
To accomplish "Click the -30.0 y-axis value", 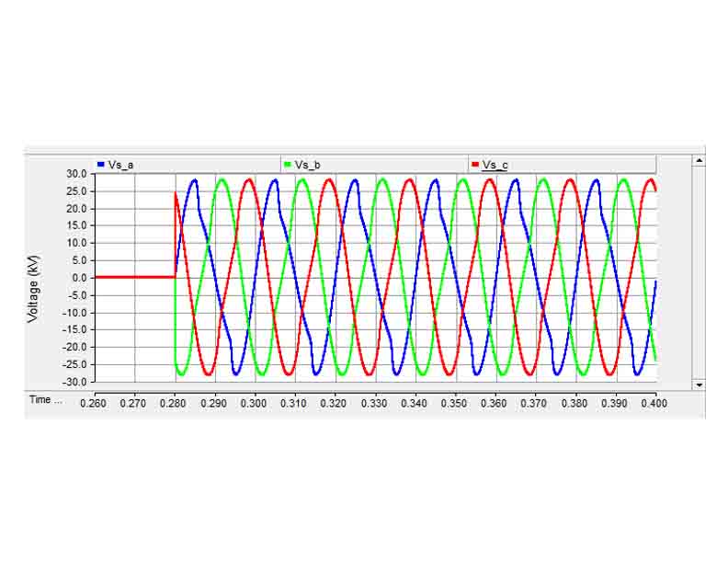I will pos(74,382).
